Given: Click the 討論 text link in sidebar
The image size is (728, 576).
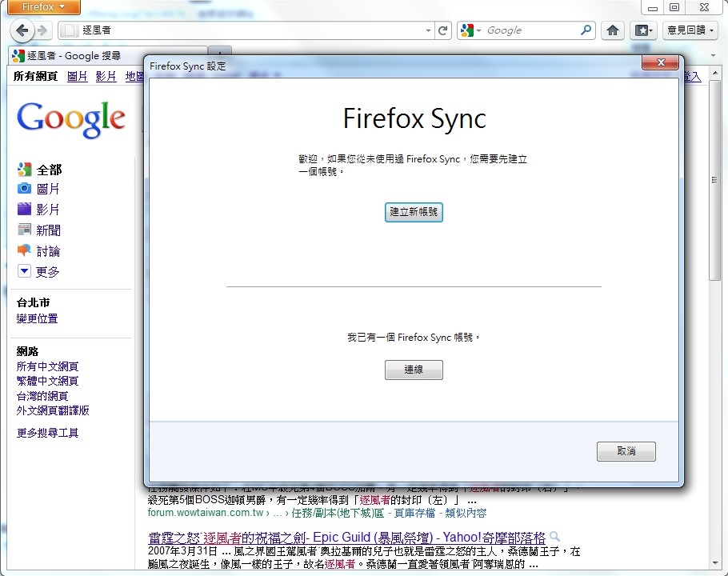Looking at the screenshot, I should pyautogui.click(x=48, y=251).
